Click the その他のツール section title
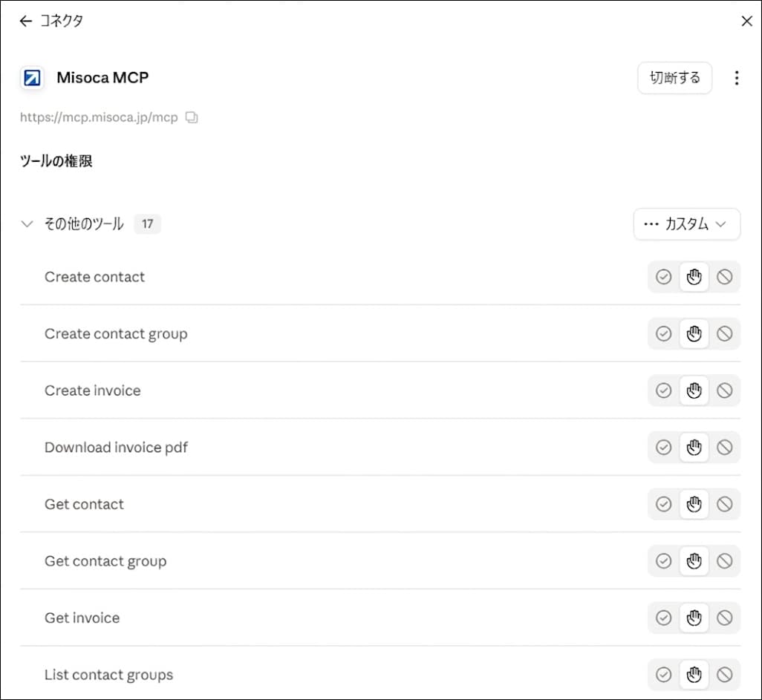The height and width of the screenshot is (700, 762). [x=84, y=224]
